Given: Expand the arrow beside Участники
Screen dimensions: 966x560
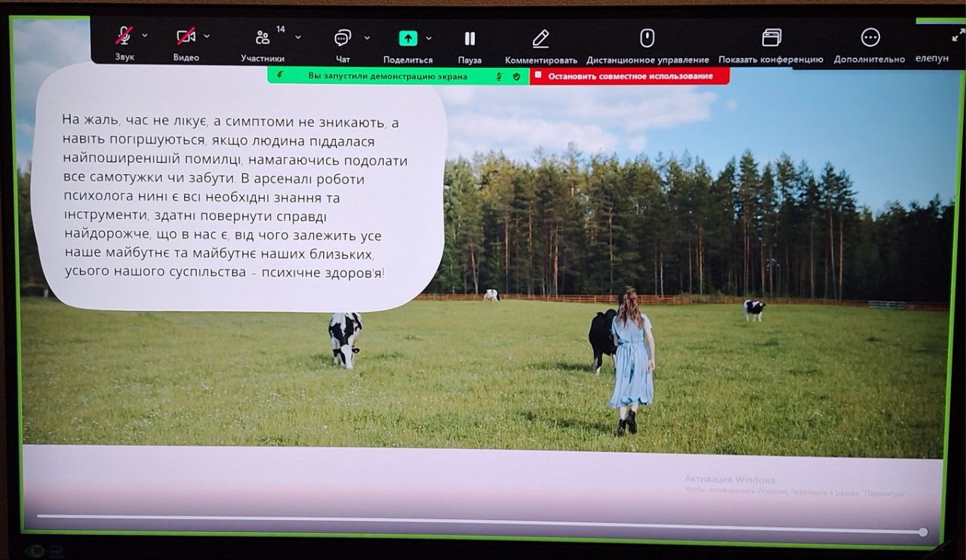Looking at the screenshot, I should pos(298,36).
